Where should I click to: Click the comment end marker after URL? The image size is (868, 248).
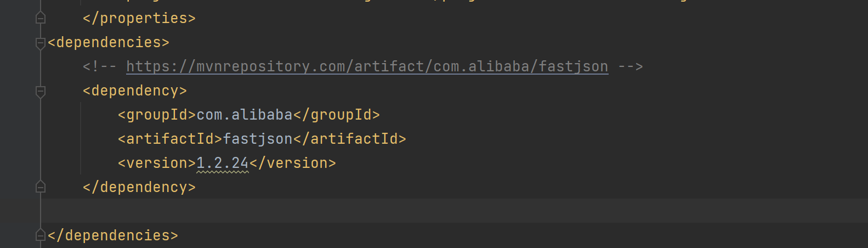tap(630, 67)
